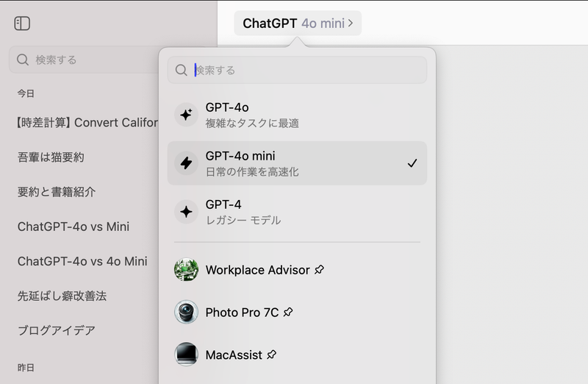The image size is (588, 384).
Task: Click the checkmark on GPT-4o mini
Action: [x=412, y=163]
